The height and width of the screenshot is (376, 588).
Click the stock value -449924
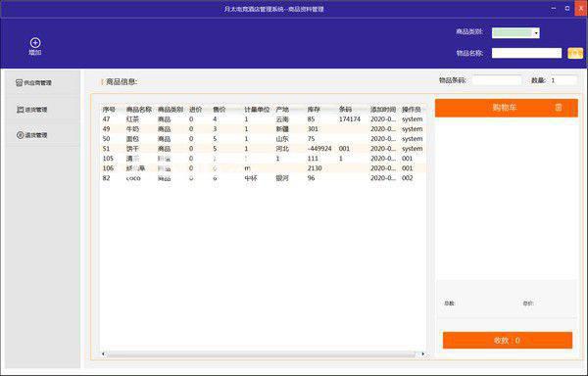pos(319,149)
